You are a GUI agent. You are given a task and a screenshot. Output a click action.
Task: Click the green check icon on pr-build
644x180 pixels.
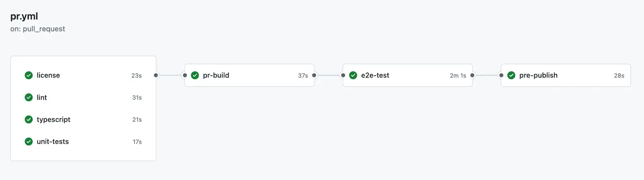point(195,75)
